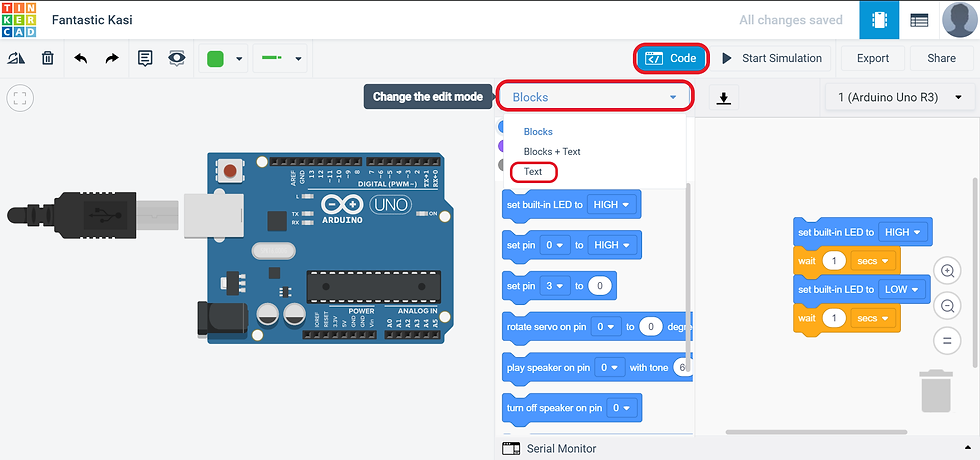Expand Serial Monitor with the up arrow
Screen dimensions: 980x460
tap(968, 448)
